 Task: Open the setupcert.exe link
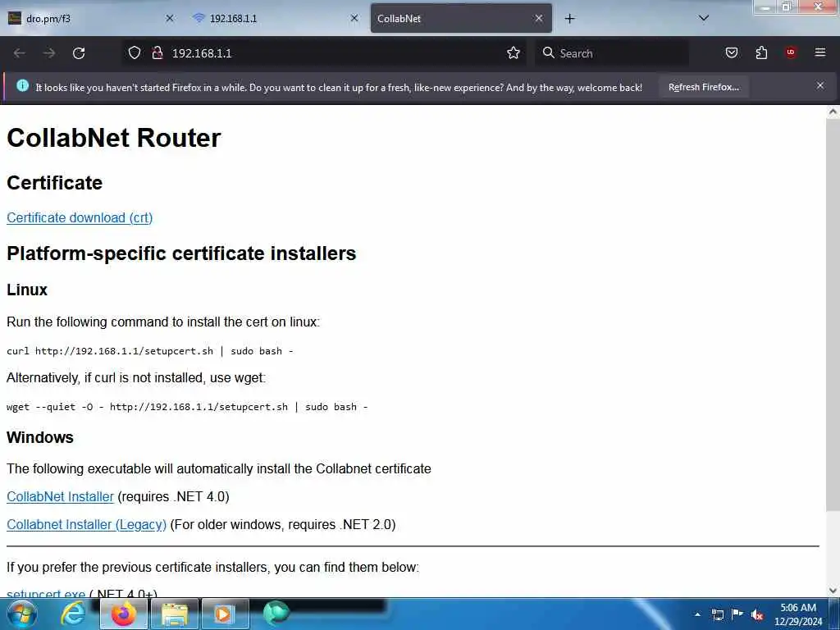46,593
